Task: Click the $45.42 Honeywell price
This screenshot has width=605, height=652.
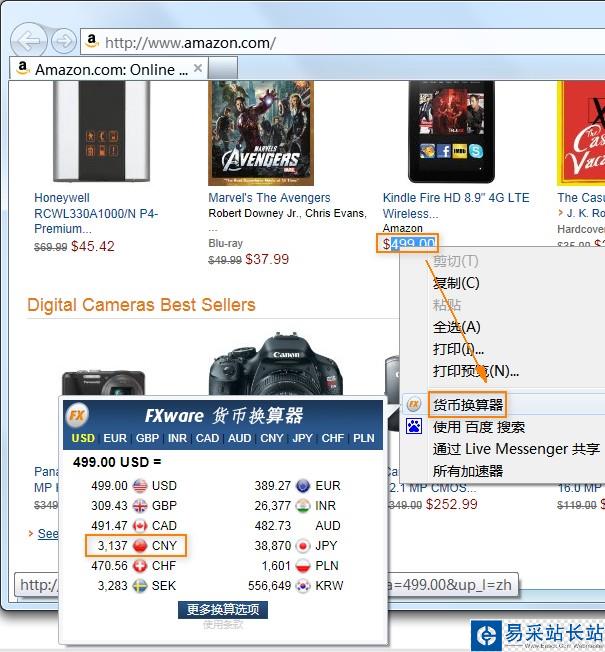Action: coord(93,246)
